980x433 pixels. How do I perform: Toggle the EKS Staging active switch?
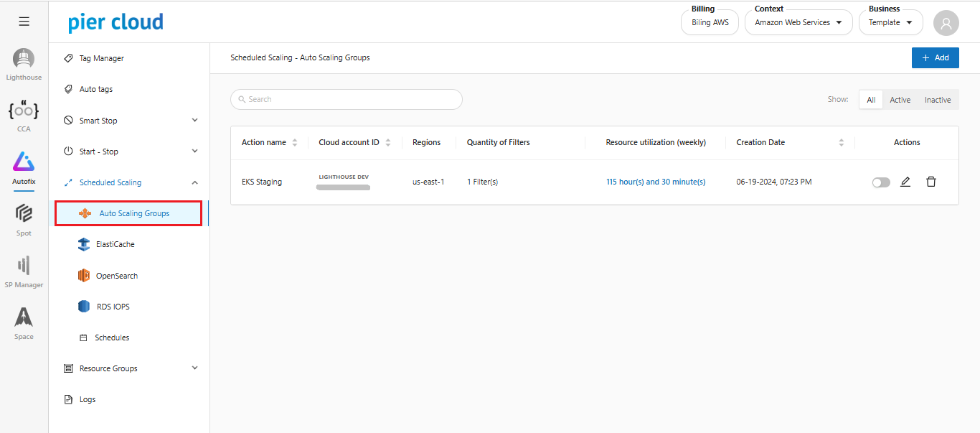(881, 182)
